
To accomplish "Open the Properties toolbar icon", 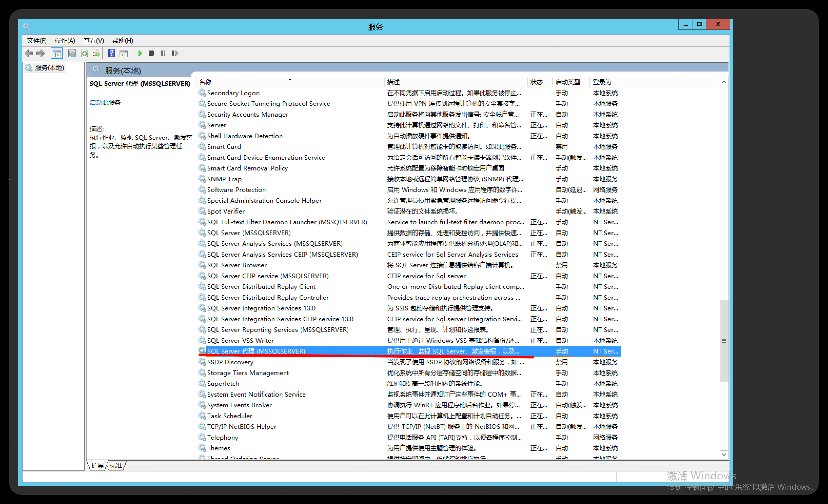I will (72, 53).
